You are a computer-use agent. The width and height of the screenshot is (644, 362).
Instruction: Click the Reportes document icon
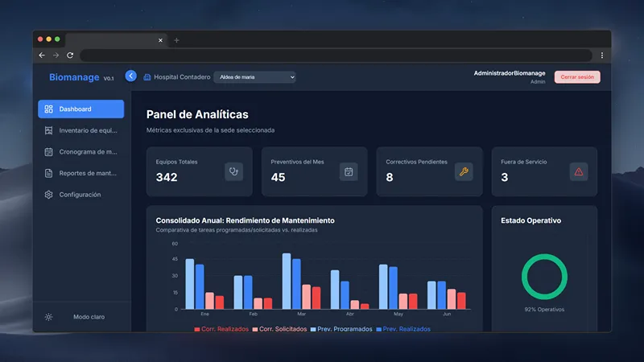click(48, 173)
